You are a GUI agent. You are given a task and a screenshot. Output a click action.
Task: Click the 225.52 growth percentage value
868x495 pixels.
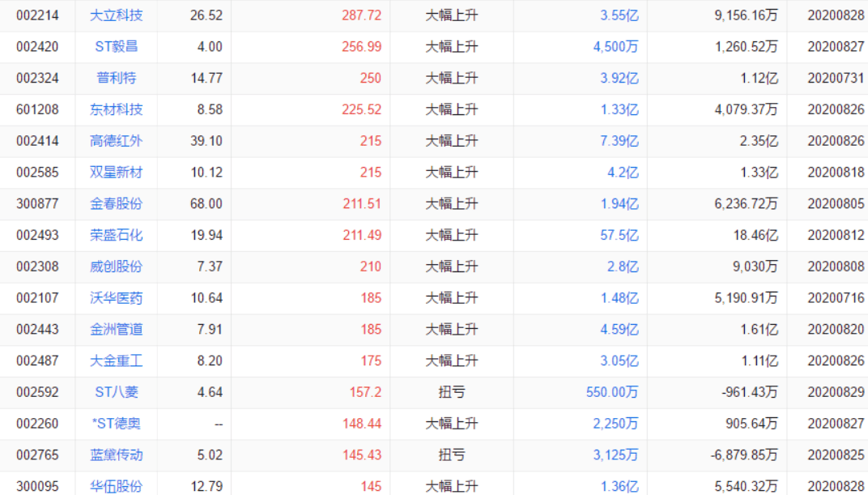(361, 109)
